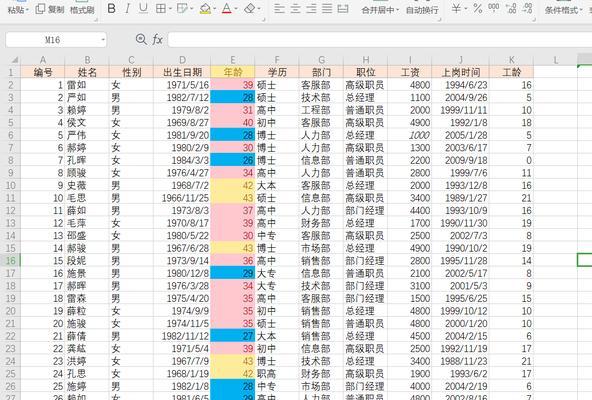This screenshot has height=400, width=592.
Task: Toggle bold formatting
Action: (111, 8)
